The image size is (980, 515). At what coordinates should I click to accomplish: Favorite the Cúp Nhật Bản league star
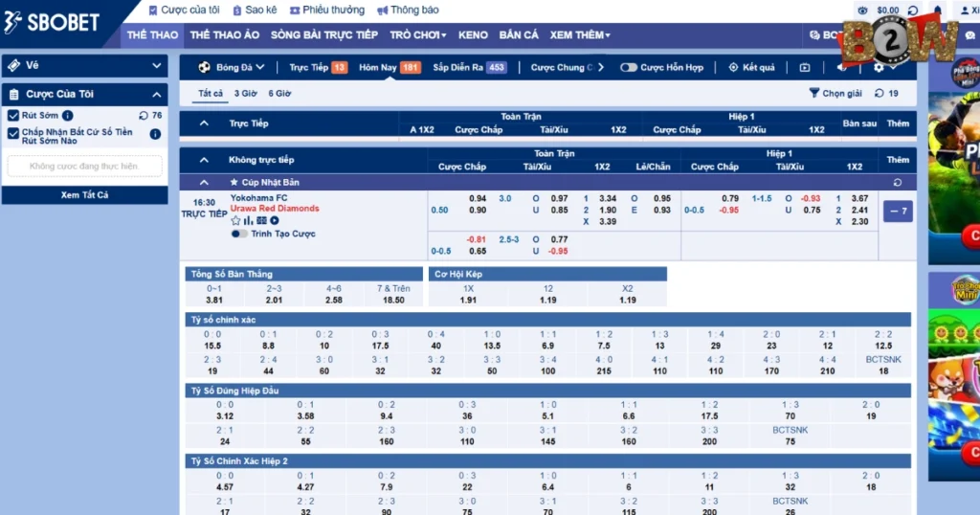click(x=234, y=183)
